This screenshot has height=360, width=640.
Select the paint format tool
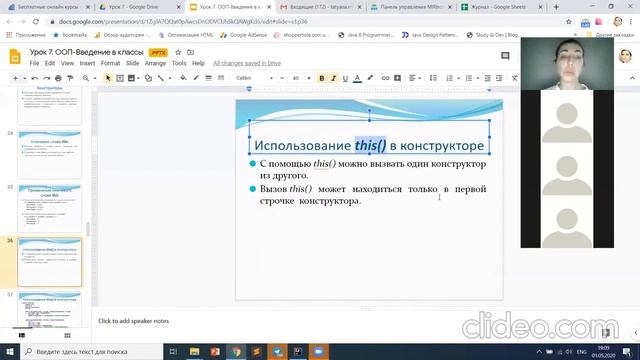coord(70,78)
